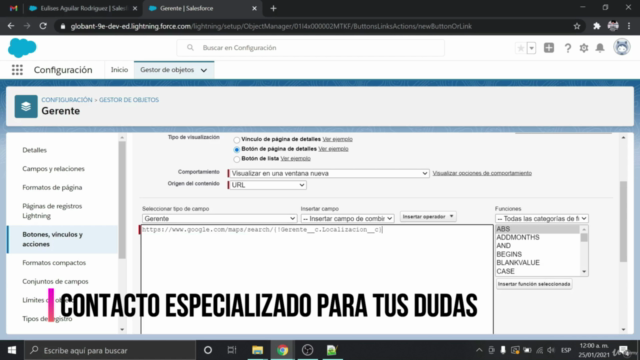Click the browser back arrow
Screen dimensions: 640x360
[11, 26]
